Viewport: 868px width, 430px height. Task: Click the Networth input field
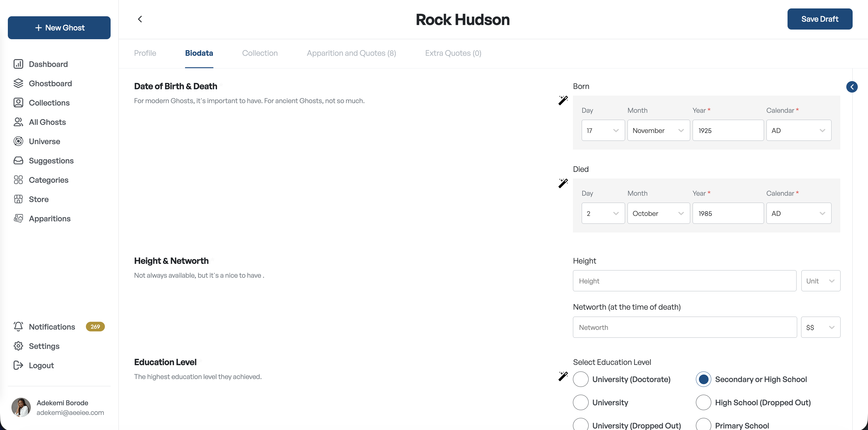[685, 327]
